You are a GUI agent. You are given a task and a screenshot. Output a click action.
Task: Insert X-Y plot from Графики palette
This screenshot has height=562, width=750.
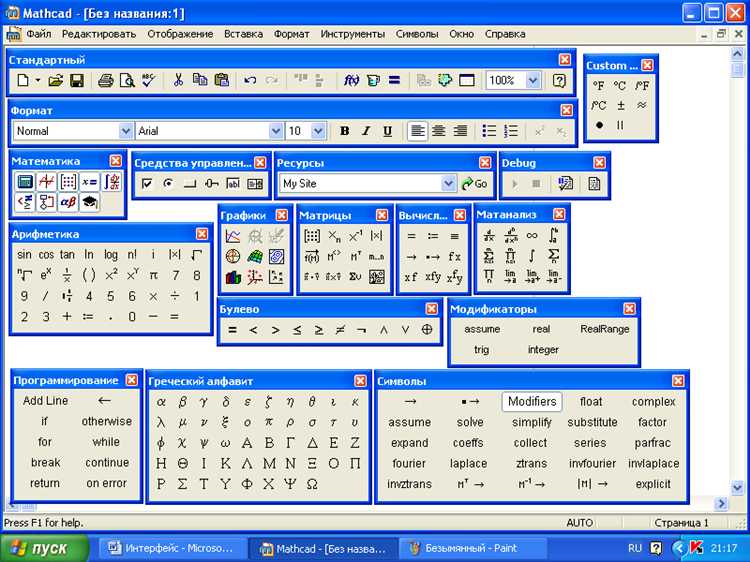click(x=233, y=235)
